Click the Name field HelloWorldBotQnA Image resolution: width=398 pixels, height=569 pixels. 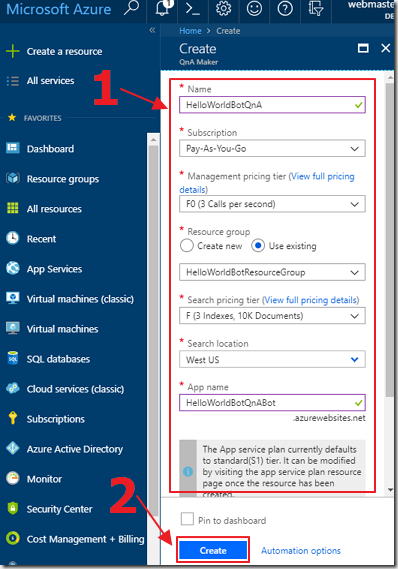272,105
